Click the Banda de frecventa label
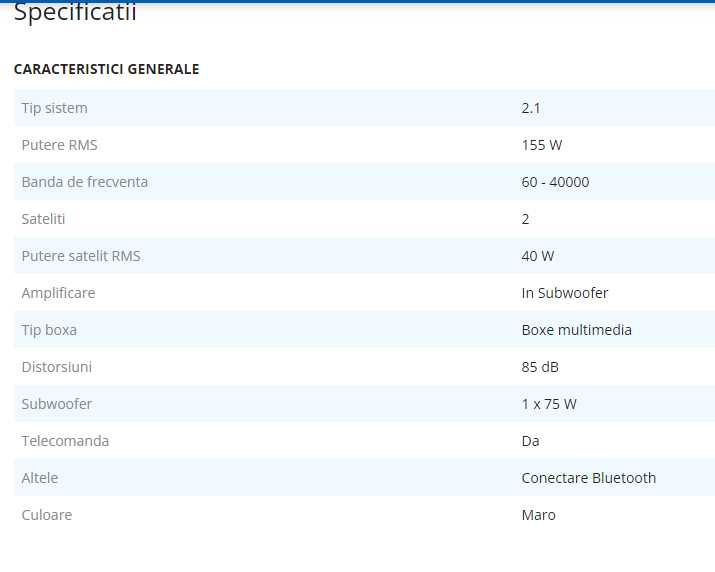Viewport: 715px width, 572px height. coord(85,182)
